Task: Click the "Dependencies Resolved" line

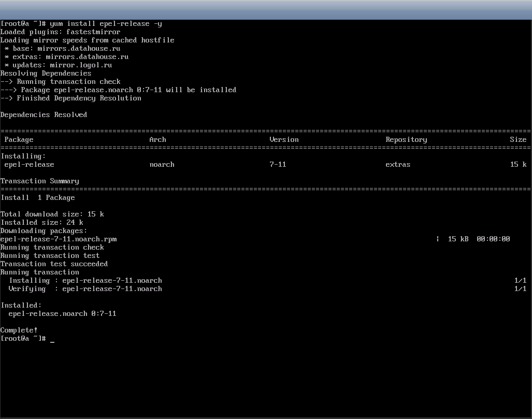Action: click(x=44, y=114)
